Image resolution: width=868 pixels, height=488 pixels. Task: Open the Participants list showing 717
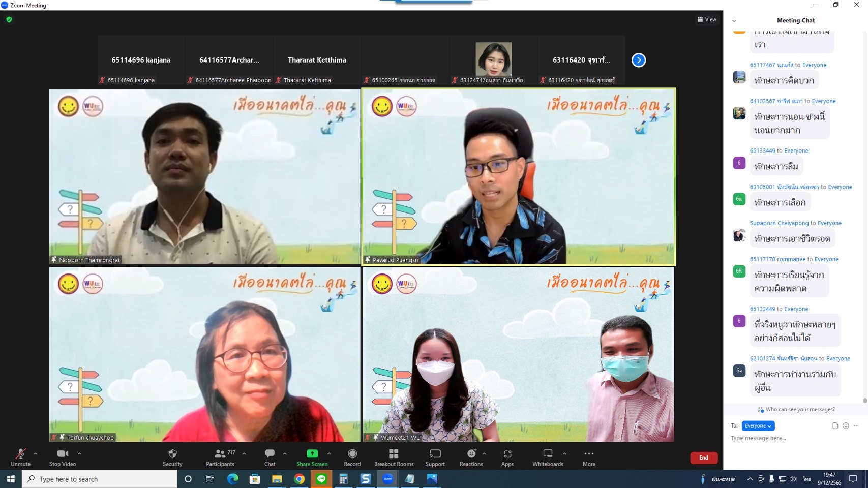point(220,456)
